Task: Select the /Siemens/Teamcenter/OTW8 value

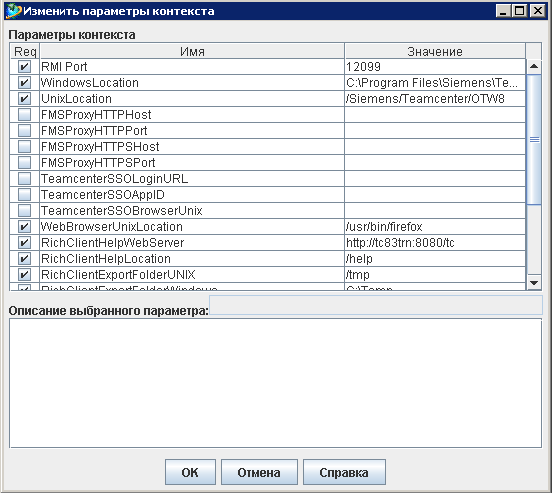Action: [435, 98]
